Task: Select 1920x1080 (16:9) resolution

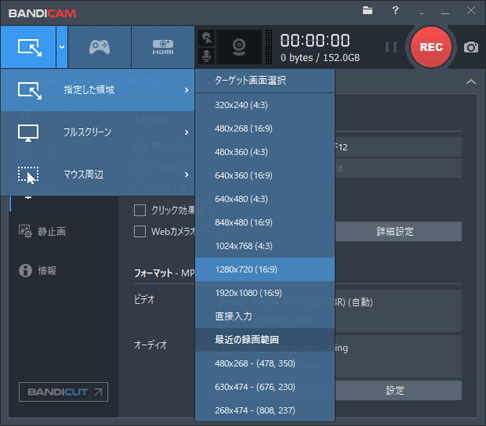Action: (265, 293)
